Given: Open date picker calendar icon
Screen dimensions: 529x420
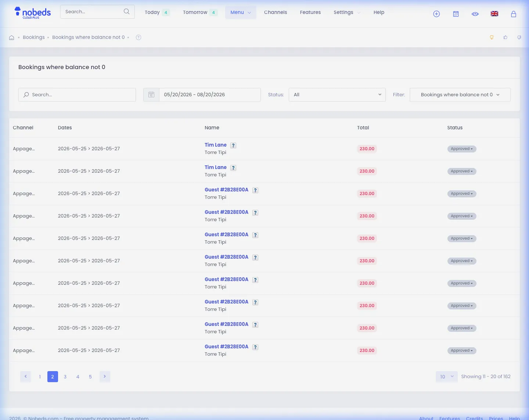Looking at the screenshot, I should point(151,95).
